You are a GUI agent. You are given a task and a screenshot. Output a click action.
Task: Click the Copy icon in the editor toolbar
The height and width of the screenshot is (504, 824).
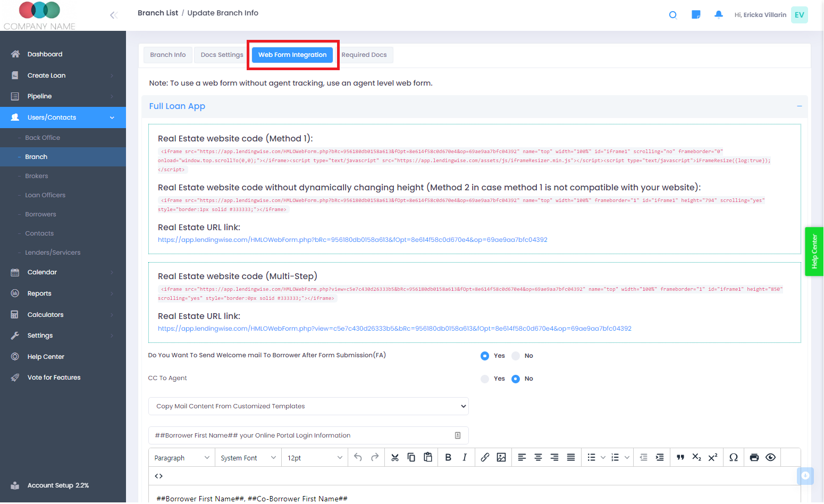click(411, 458)
